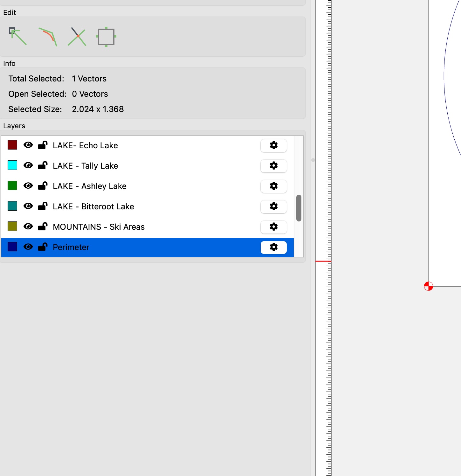Hide the LAKE - Ashley Lake layer
The width and height of the screenshot is (461, 476).
[x=28, y=186]
